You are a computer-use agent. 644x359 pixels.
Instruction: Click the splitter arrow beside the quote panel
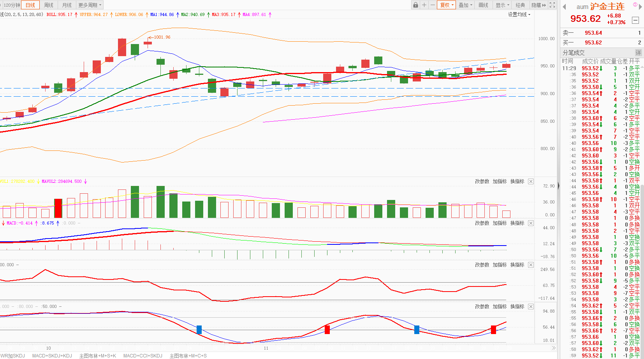click(558, 186)
